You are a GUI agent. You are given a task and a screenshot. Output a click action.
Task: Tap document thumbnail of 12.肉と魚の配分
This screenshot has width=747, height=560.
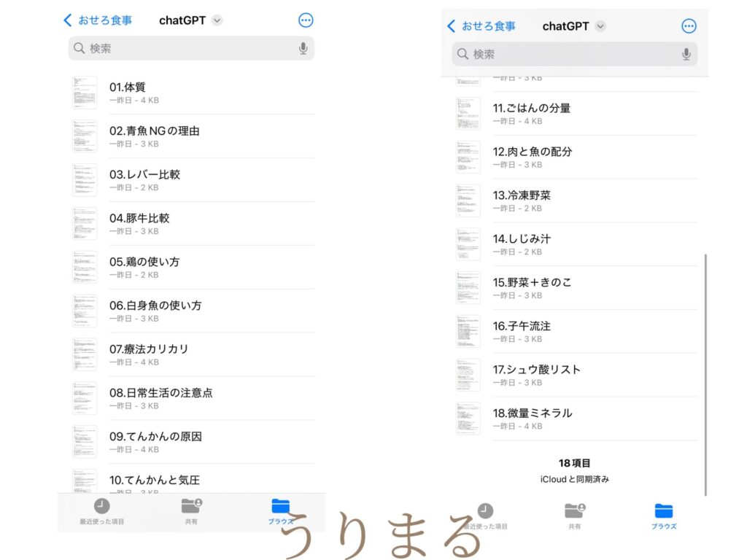(468, 157)
